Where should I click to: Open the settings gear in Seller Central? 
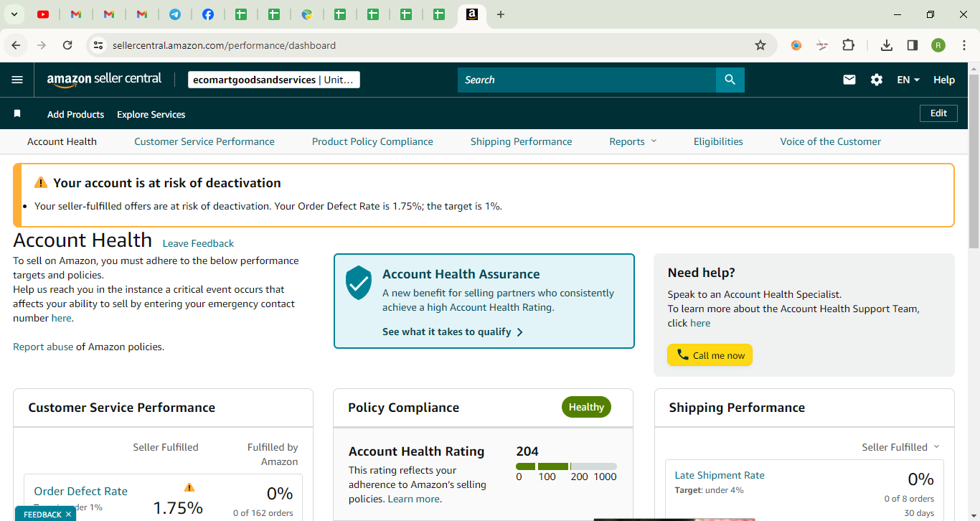[877, 80]
